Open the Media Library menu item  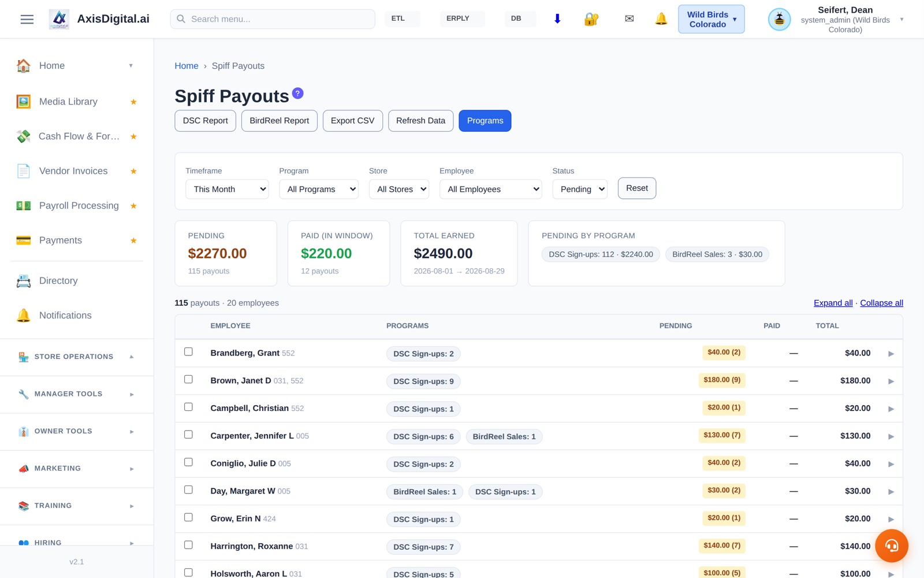click(77, 102)
